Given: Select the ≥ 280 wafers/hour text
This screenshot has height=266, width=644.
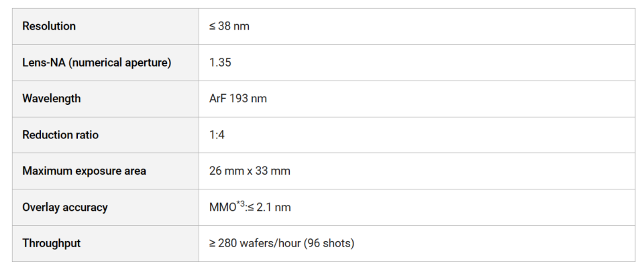Looking at the screenshot, I should click(255, 243).
